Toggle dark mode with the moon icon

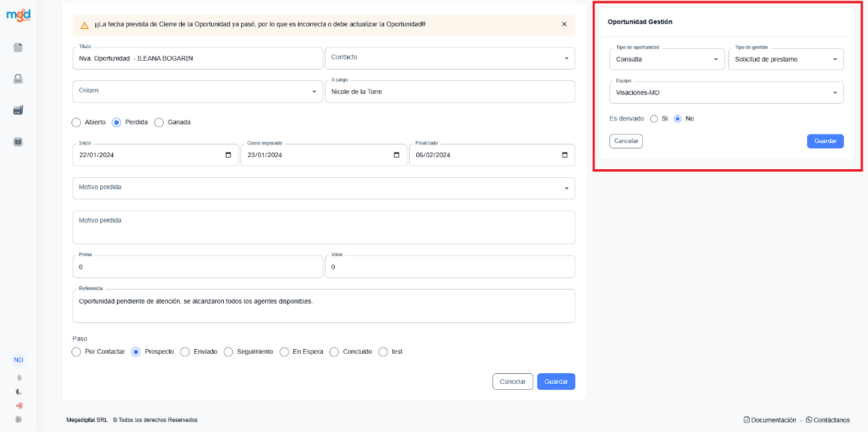click(x=19, y=392)
